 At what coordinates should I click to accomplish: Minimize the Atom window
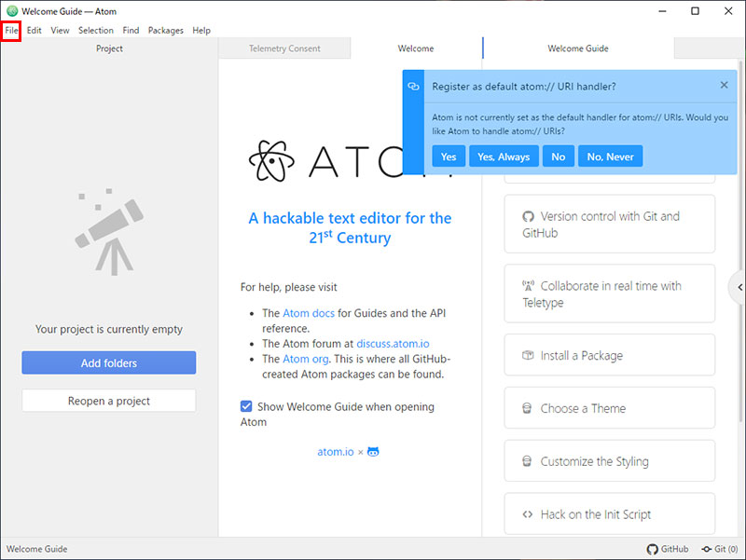[x=662, y=11]
